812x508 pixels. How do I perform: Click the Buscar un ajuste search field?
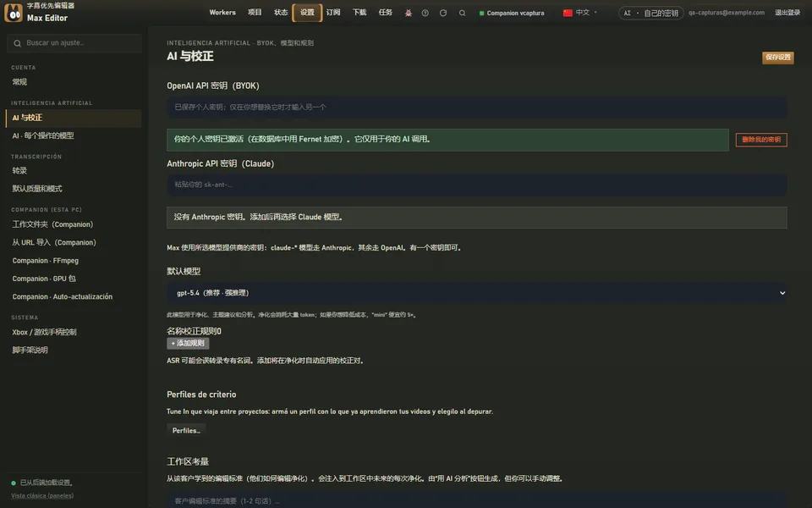(74, 43)
